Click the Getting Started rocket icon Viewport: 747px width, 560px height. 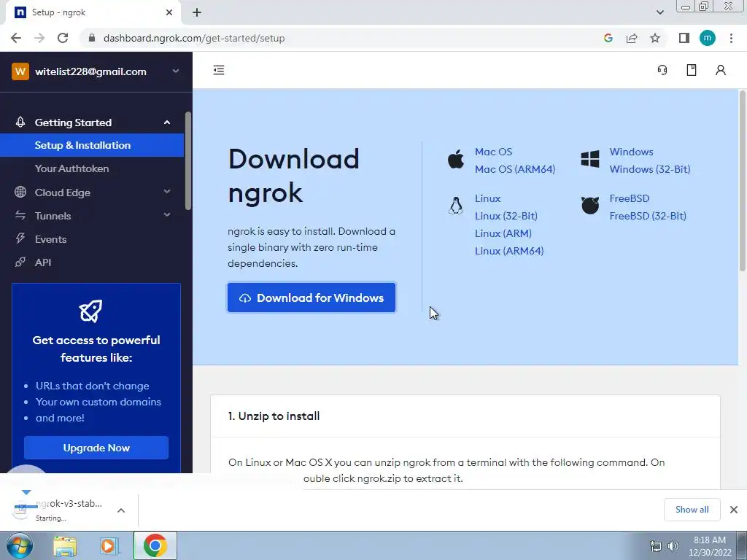pyautogui.click(x=20, y=122)
